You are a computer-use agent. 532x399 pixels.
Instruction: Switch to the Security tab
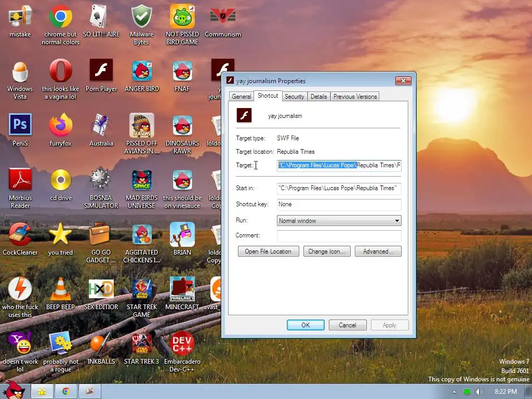(295, 97)
